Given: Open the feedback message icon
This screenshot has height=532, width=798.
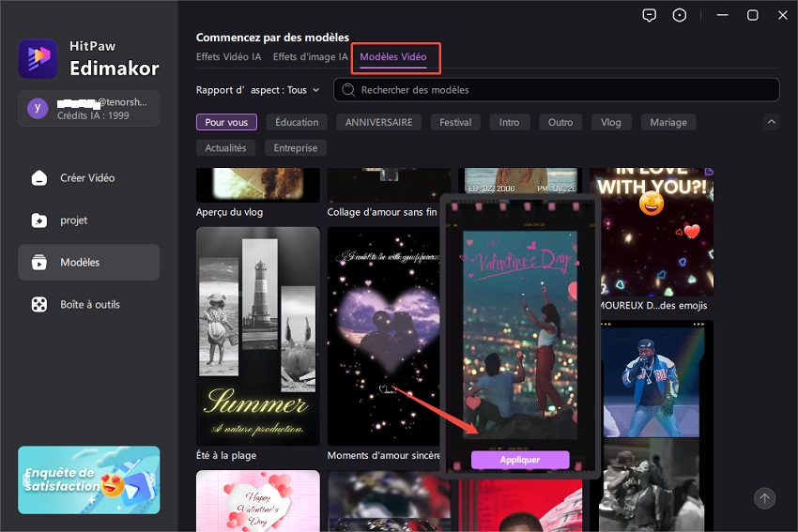Looking at the screenshot, I should coord(649,15).
